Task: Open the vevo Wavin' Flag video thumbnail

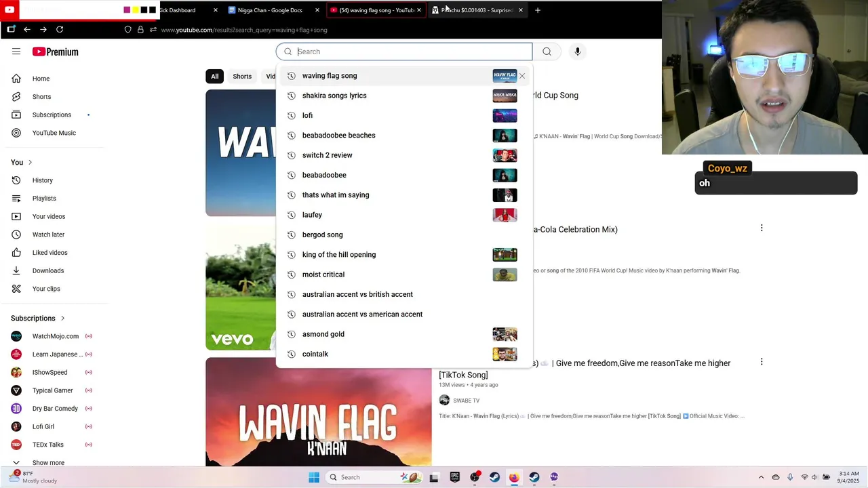Action: [241, 288]
